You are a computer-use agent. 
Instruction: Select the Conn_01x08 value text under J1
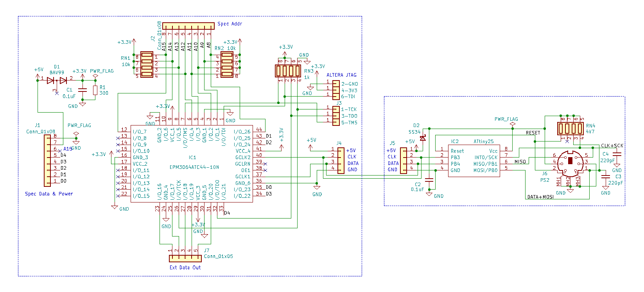pos(41,132)
